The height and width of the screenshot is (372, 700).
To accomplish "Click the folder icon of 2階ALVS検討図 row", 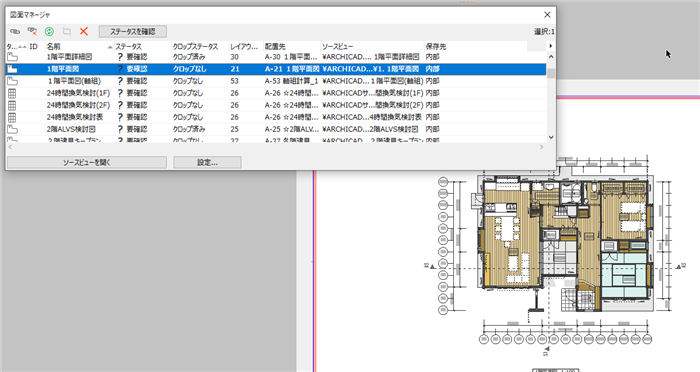I will (x=12, y=130).
